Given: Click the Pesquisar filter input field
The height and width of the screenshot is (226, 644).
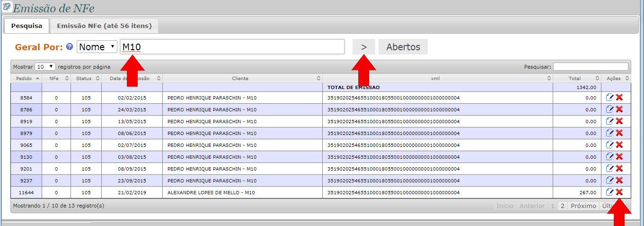Looking at the screenshot, I should coord(591,67).
